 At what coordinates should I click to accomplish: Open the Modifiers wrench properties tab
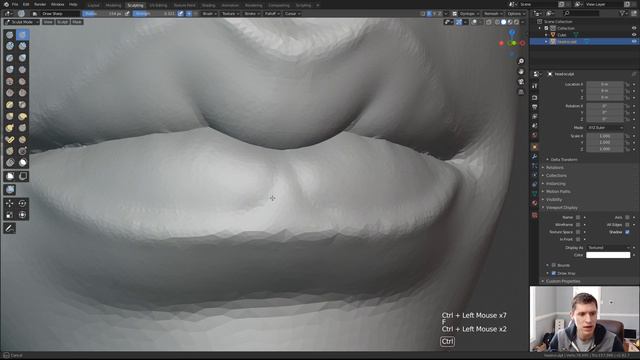[535, 156]
